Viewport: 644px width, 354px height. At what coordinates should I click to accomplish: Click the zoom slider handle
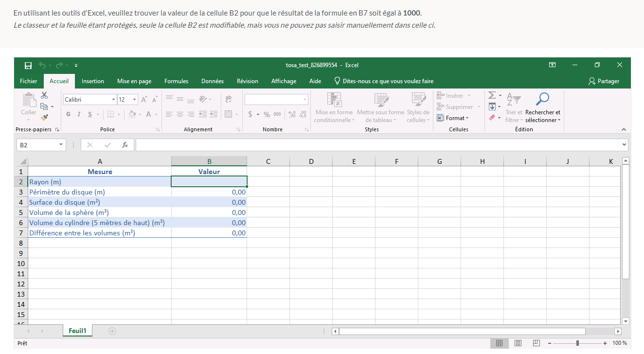pyautogui.click(x=577, y=343)
